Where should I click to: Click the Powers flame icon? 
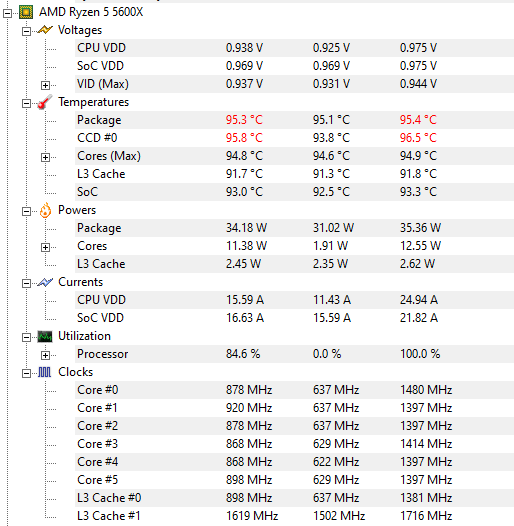click(x=45, y=210)
